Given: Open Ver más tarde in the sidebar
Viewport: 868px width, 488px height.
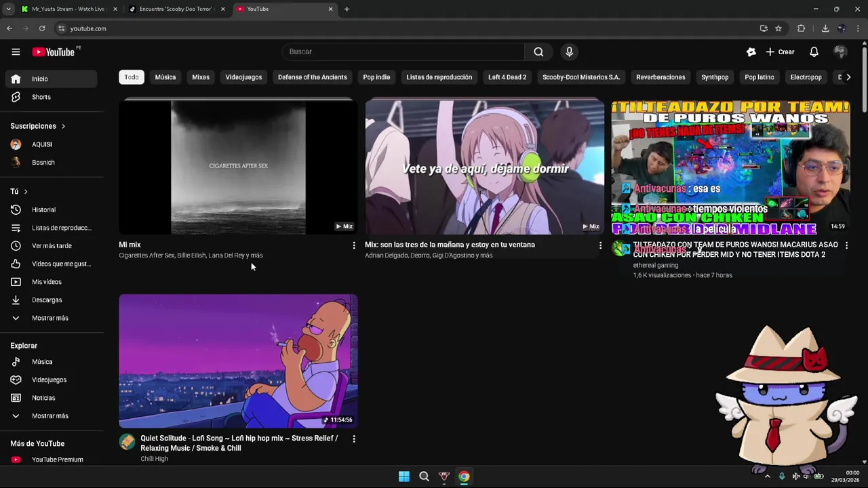Looking at the screenshot, I should coord(51,245).
